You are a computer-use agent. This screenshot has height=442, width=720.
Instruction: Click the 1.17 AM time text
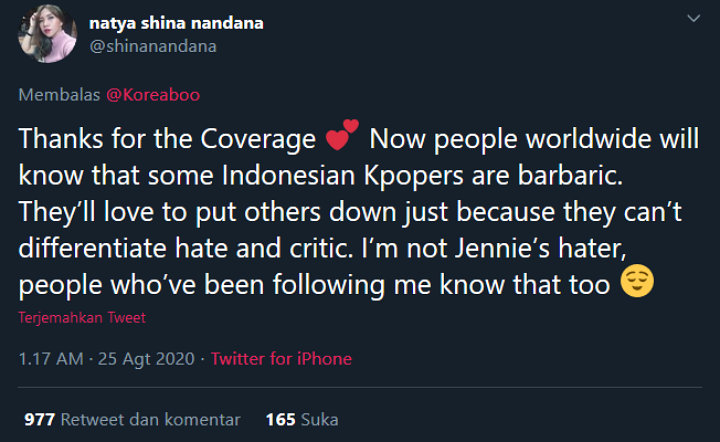[51, 359]
